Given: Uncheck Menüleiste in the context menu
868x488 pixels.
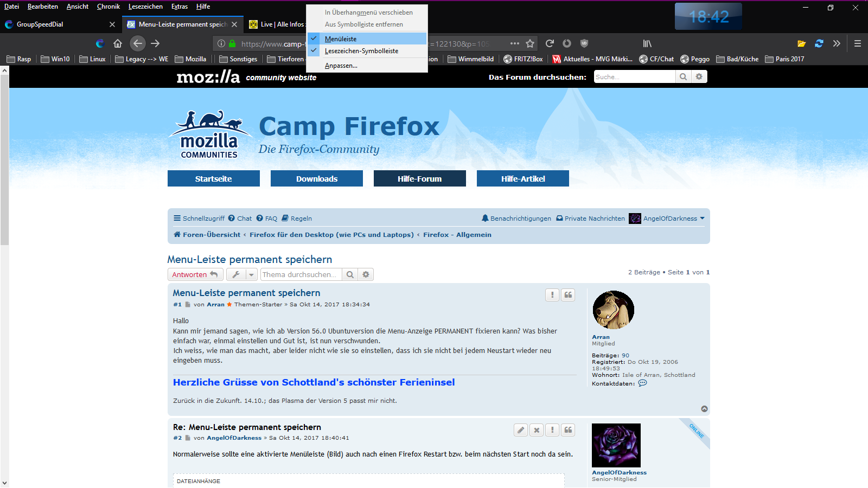Looking at the screenshot, I should pos(367,38).
